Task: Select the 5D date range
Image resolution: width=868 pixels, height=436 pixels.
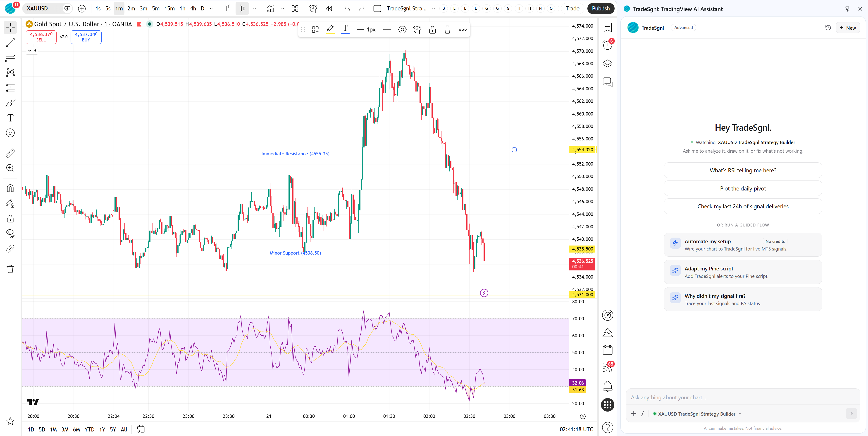Action: (x=42, y=430)
